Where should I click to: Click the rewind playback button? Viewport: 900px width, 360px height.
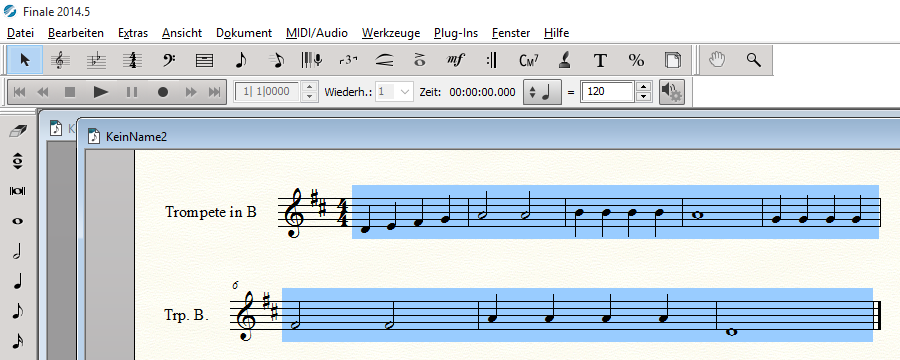pos(43,92)
